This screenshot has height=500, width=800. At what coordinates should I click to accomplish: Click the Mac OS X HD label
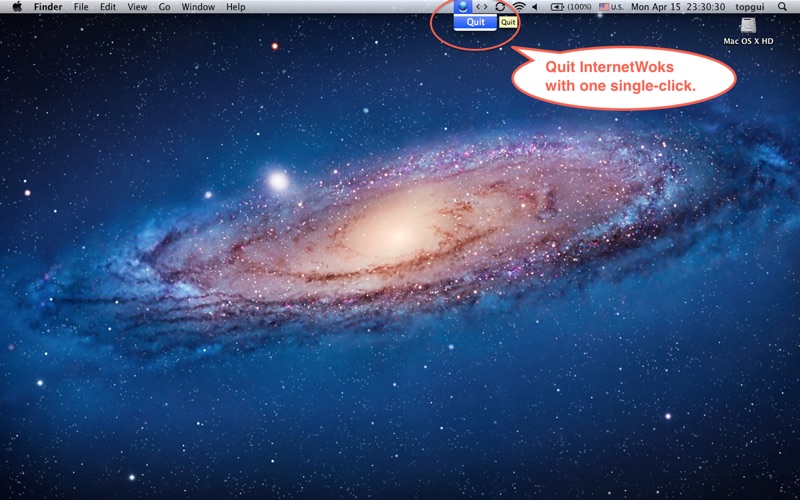coord(748,41)
